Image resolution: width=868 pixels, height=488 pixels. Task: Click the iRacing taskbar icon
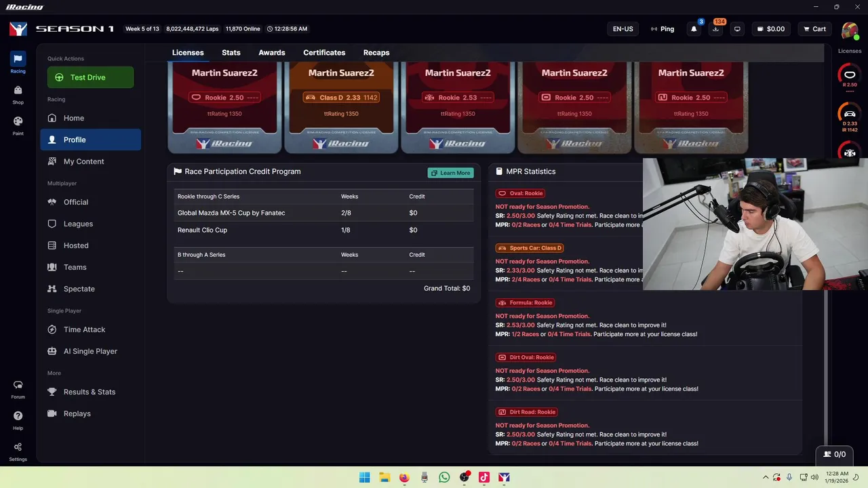tap(504, 477)
